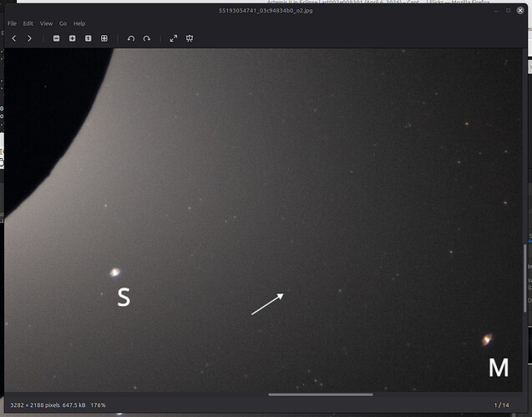
Task: Rotate the image clockwise
Action: point(147,38)
